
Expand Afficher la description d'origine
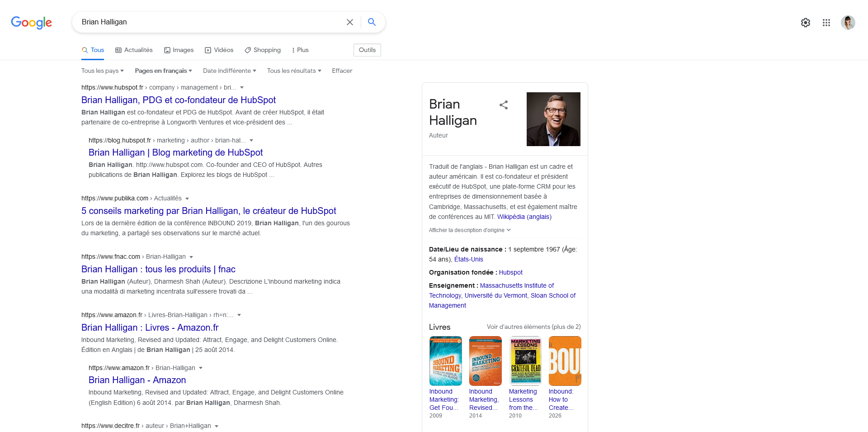pyautogui.click(x=469, y=230)
